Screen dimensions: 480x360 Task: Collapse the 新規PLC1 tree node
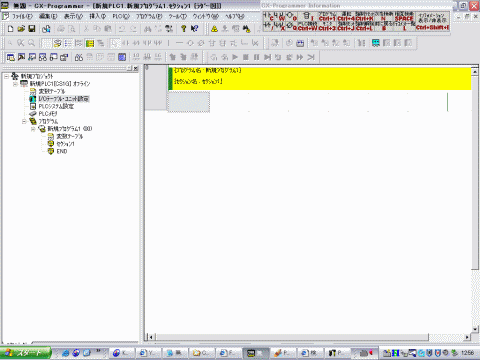click(x=15, y=84)
